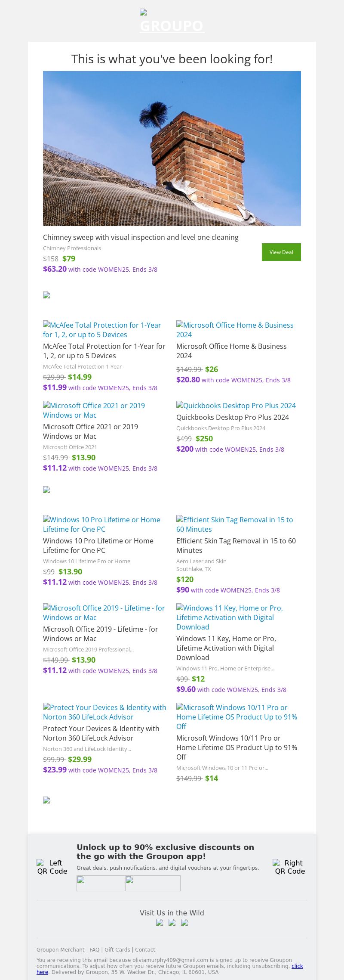Click the Contact footer link
Screen dimensions: 344x980
click(145, 949)
